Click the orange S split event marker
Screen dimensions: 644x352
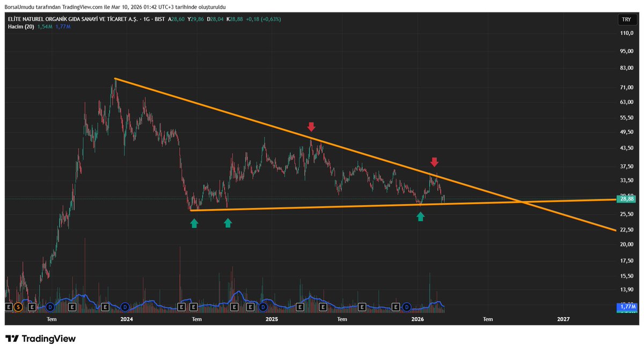point(18,307)
